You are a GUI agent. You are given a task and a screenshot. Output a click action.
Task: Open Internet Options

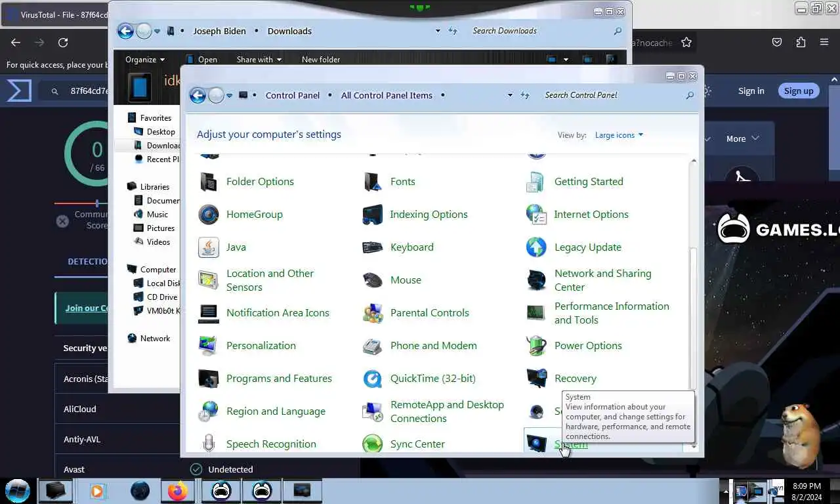[577, 215]
